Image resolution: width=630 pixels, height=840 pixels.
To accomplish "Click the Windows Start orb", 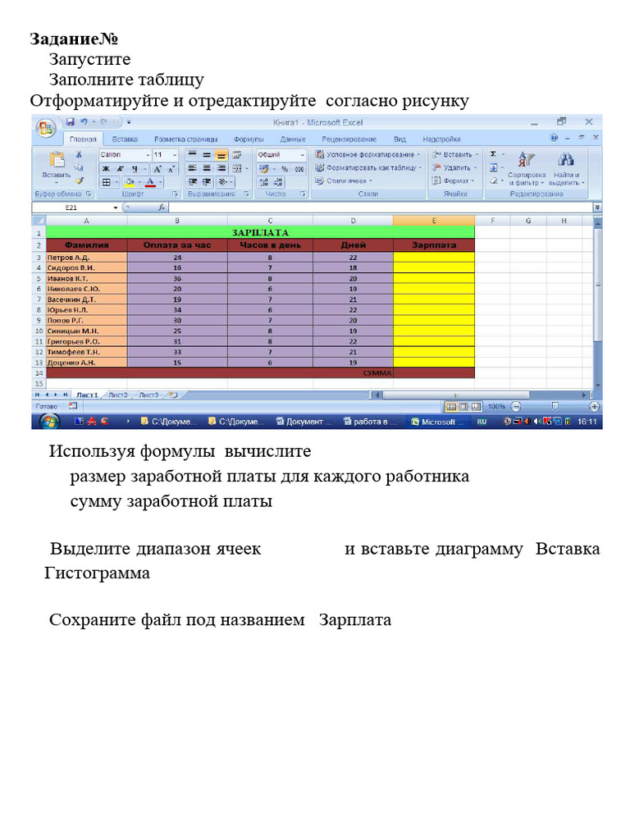I will (49, 422).
